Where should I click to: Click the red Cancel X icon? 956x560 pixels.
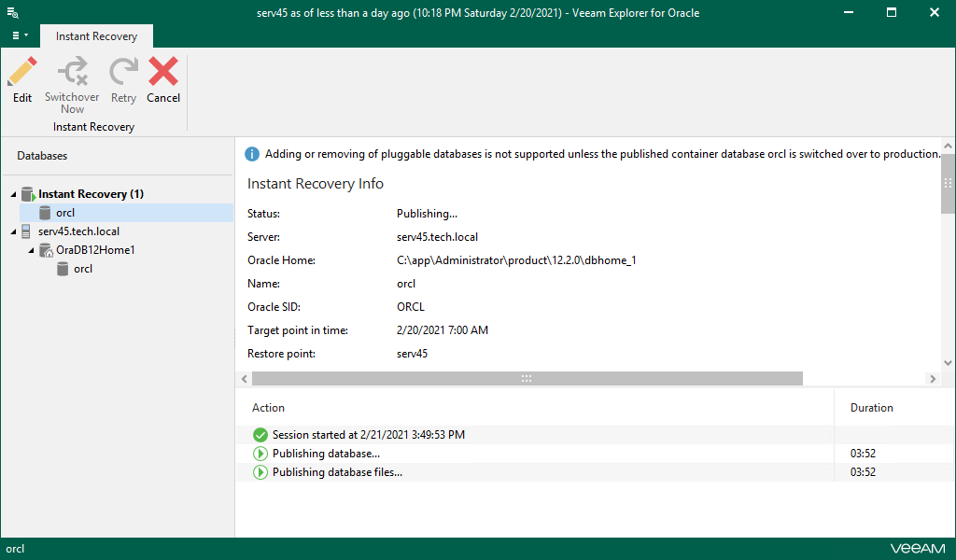coord(163,72)
